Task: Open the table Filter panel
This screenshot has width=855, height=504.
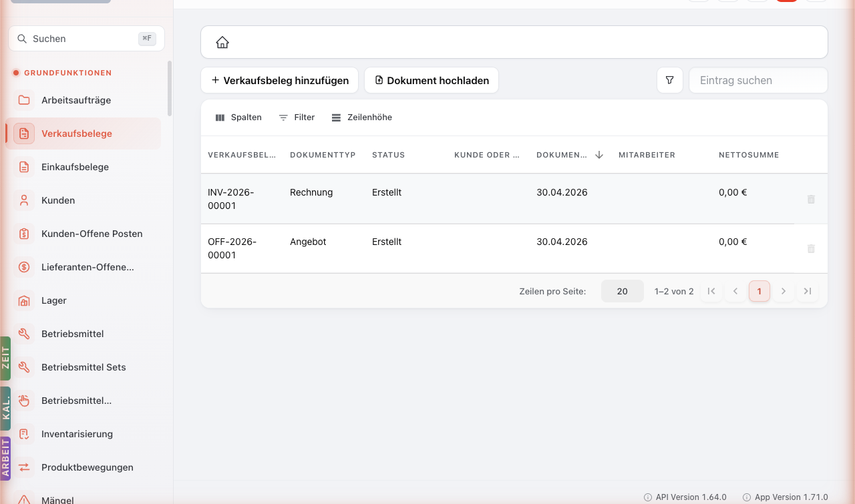Action: [x=297, y=117]
